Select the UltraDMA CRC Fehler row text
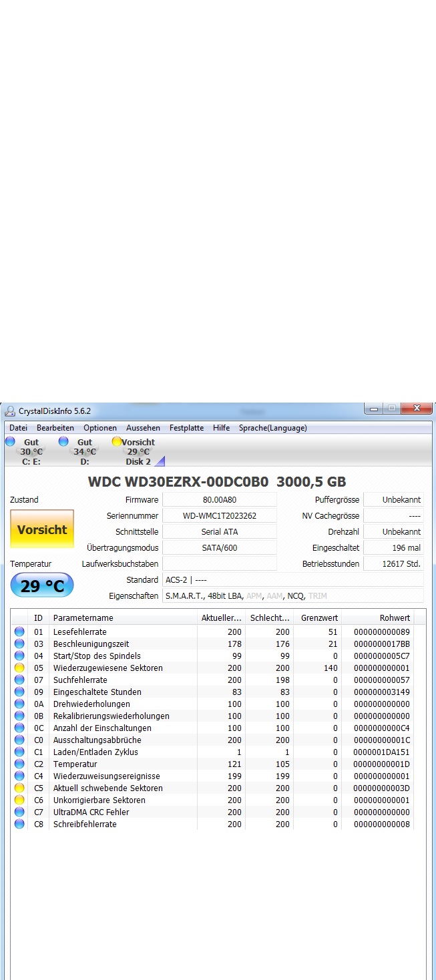The image size is (436, 980). [x=91, y=812]
